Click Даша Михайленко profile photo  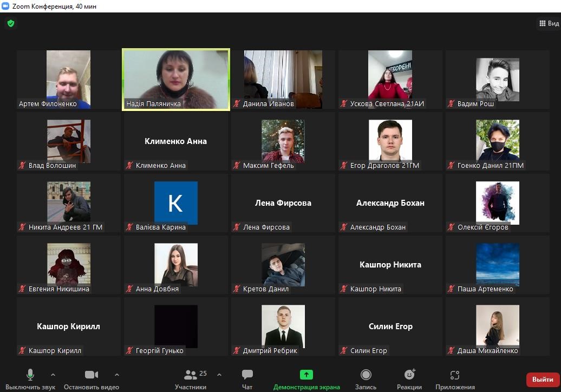(497, 326)
